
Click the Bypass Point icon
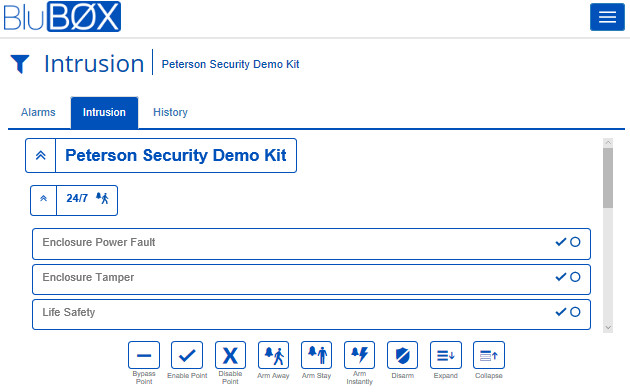click(x=144, y=355)
